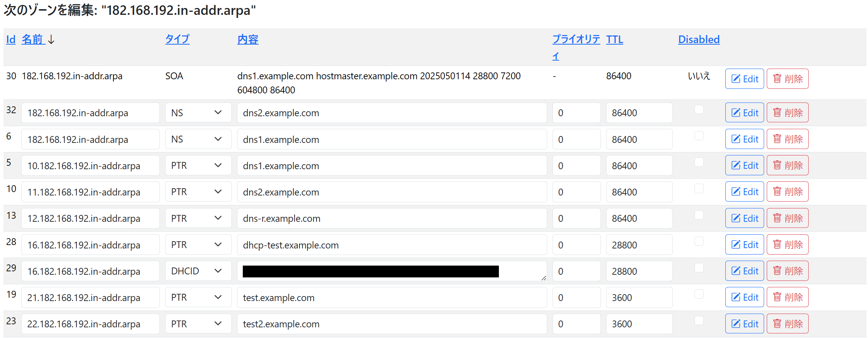Edit the 11.182.168.192 PTR record

pos(744,192)
